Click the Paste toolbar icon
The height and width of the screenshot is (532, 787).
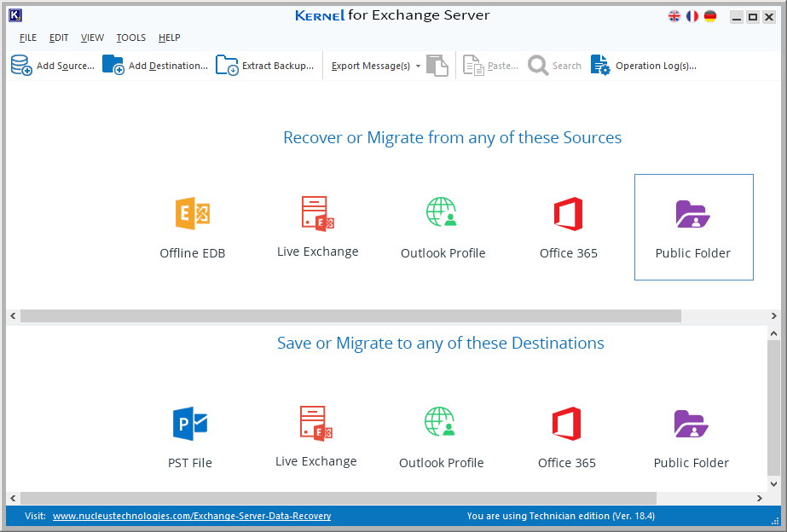(473, 66)
